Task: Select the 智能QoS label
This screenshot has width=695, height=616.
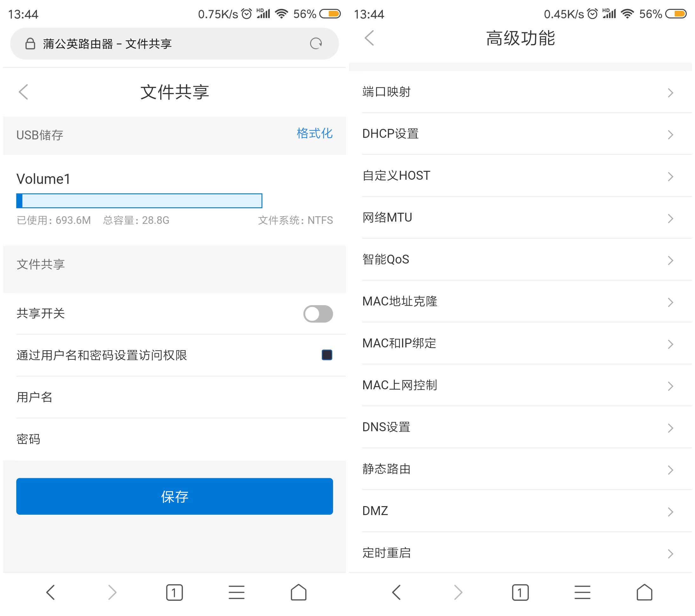Action: click(x=386, y=259)
